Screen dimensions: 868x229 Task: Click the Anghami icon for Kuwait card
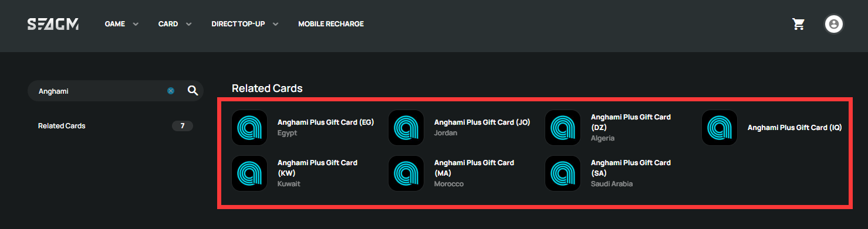pyautogui.click(x=249, y=173)
